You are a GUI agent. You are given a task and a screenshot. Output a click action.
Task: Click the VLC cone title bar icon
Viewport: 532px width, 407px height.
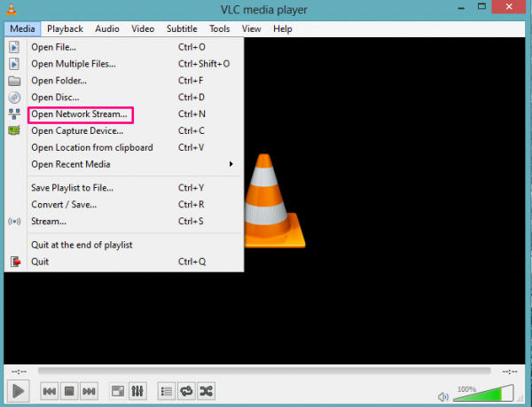(x=12, y=9)
